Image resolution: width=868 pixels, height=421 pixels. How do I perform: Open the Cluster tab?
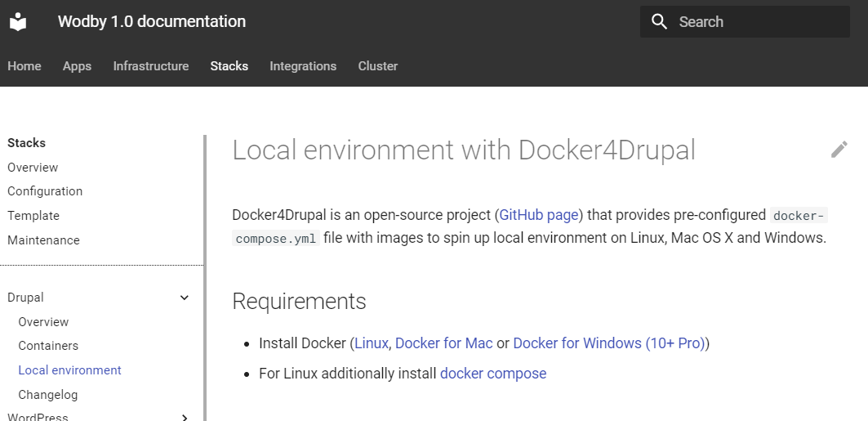click(x=377, y=66)
